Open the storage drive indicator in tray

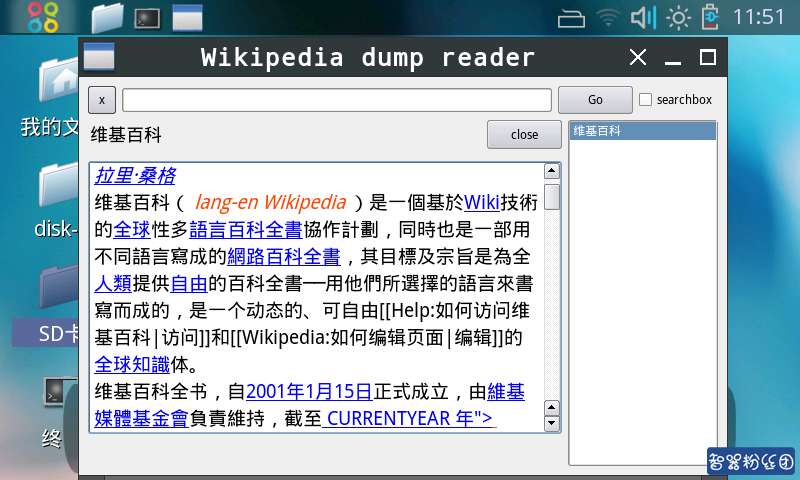(571, 19)
